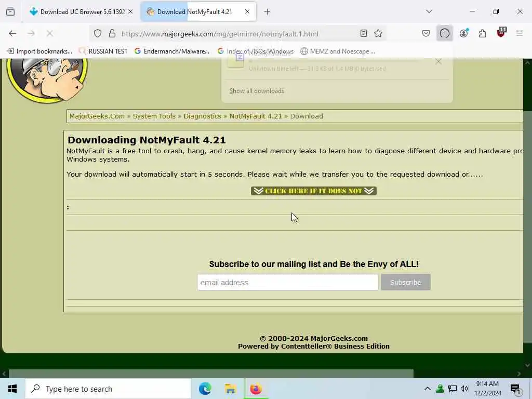The width and height of the screenshot is (532, 399).
Task: Open Firefox account icon
Action: (464, 33)
